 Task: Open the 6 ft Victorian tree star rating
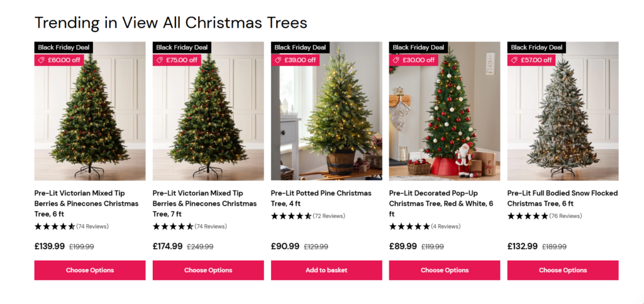[x=55, y=227]
